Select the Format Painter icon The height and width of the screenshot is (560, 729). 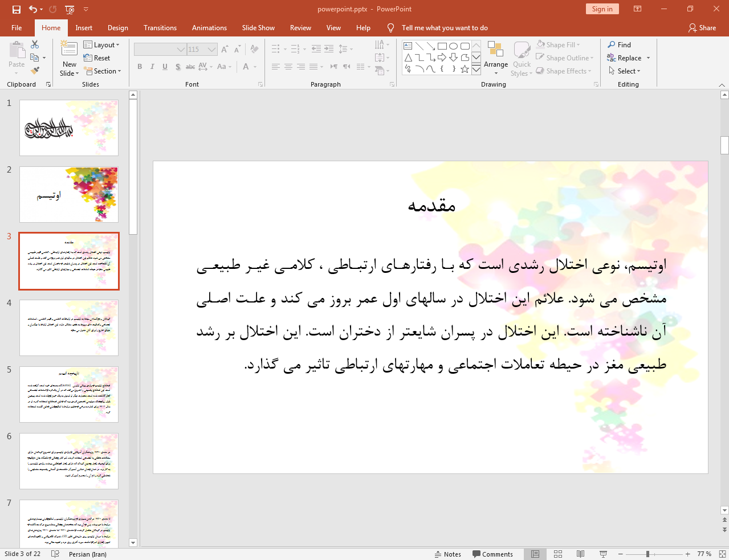tap(34, 70)
